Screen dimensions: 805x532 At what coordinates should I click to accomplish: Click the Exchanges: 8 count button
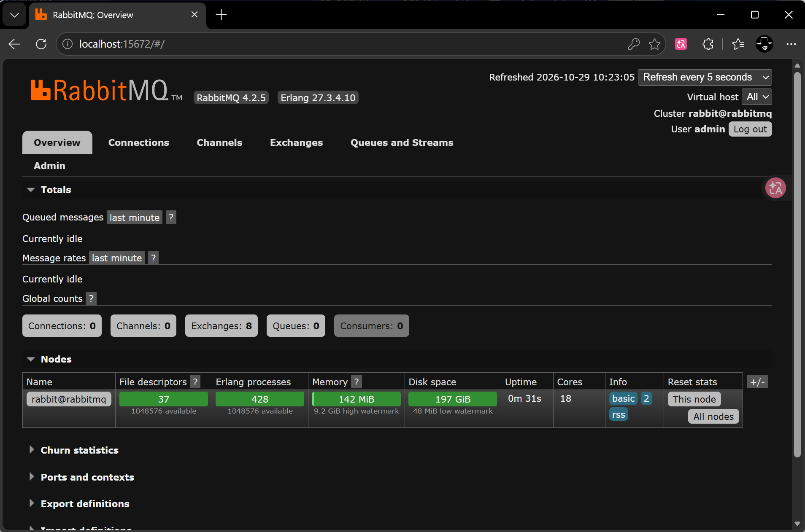click(222, 326)
